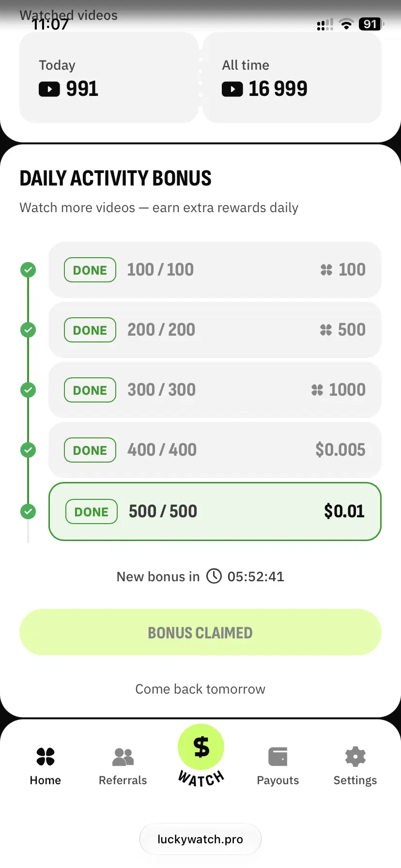Image resolution: width=401 pixels, height=868 pixels.
Task: Tap the green checkmark for 500 / 500
Action: [28, 511]
